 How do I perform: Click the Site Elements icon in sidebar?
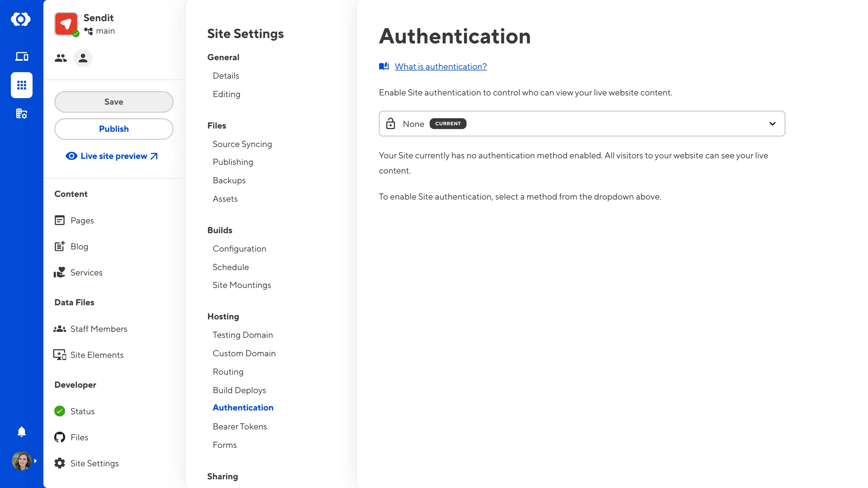(60, 355)
